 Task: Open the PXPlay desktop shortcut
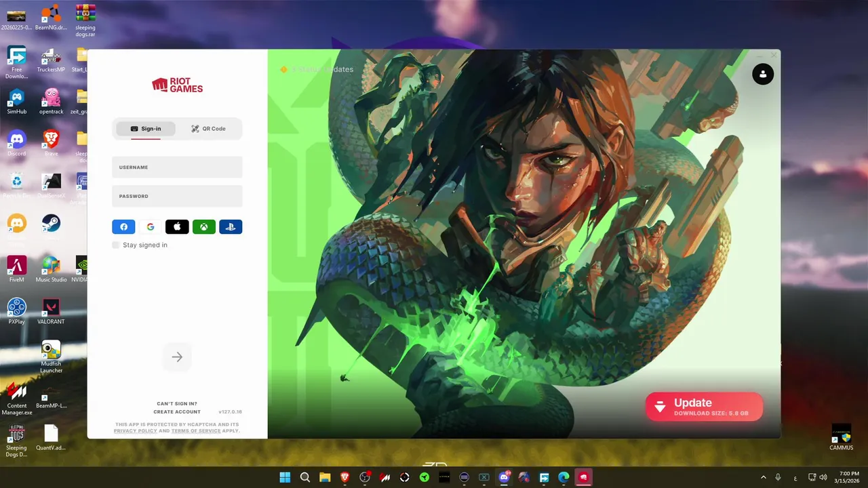click(16, 311)
